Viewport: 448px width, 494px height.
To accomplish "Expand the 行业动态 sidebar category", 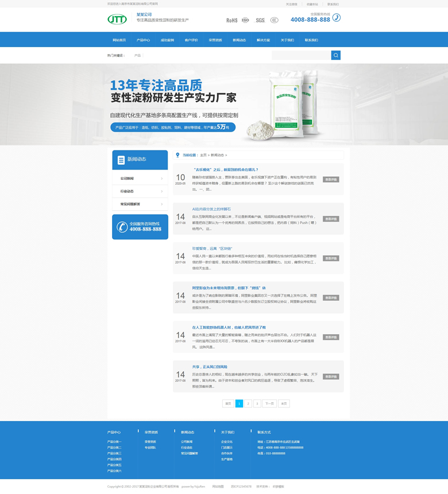I will [x=140, y=191].
